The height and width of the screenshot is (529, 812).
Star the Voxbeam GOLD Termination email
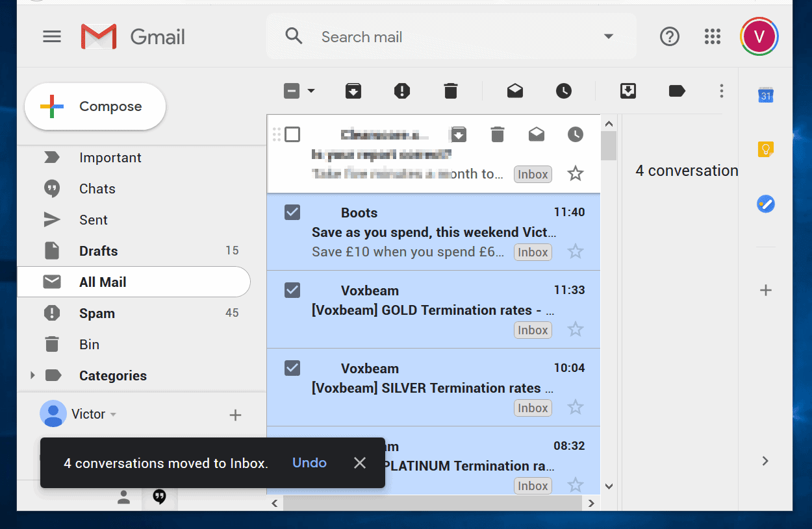(x=576, y=330)
